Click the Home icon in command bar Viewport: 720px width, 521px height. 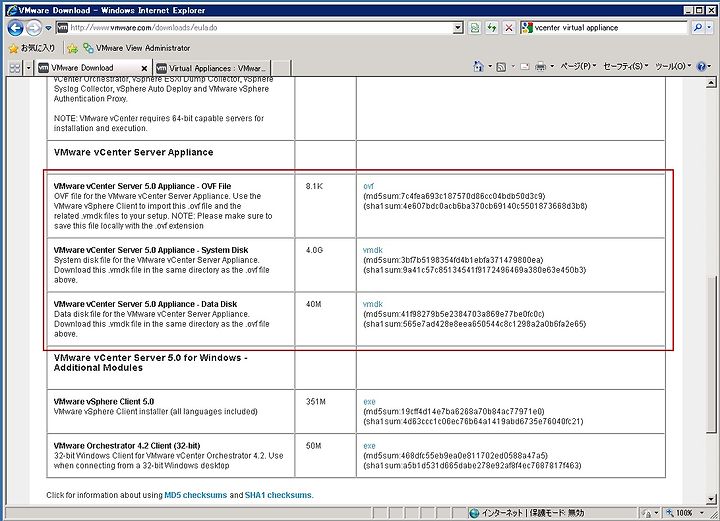[x=478, y=67]
